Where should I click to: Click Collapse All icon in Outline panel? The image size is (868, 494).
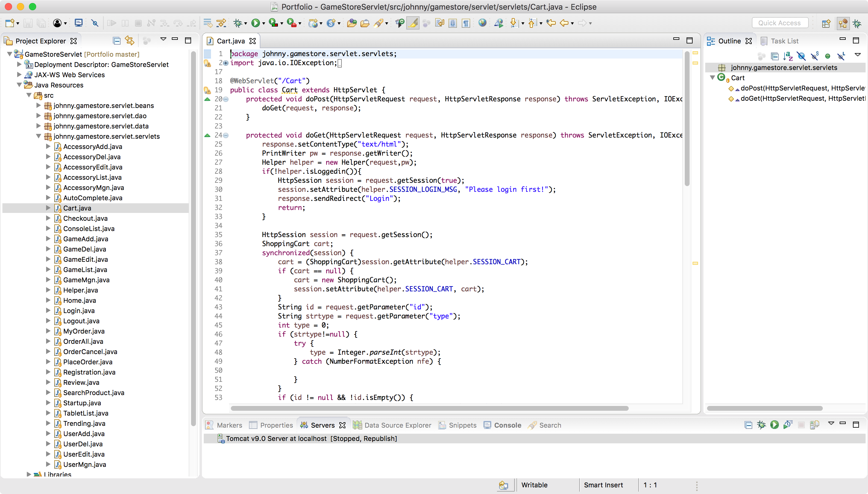[x=775, y=56]
